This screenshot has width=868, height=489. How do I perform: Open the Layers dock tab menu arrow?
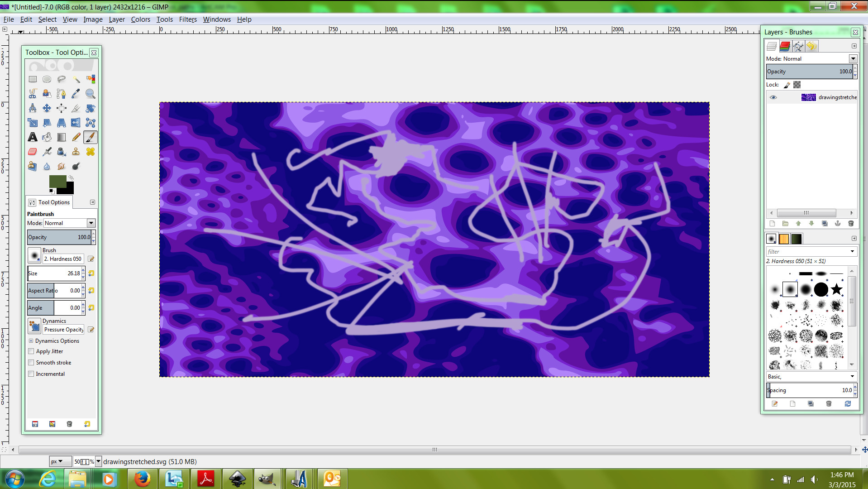pyautogui.click(x=854, y=46)
